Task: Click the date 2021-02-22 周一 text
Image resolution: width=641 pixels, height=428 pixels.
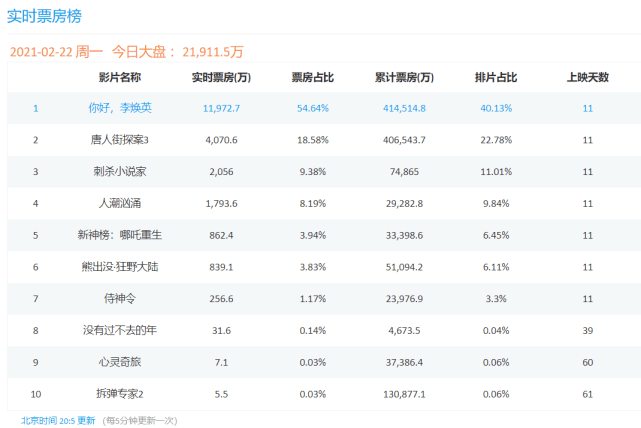Action: [56, 52]
